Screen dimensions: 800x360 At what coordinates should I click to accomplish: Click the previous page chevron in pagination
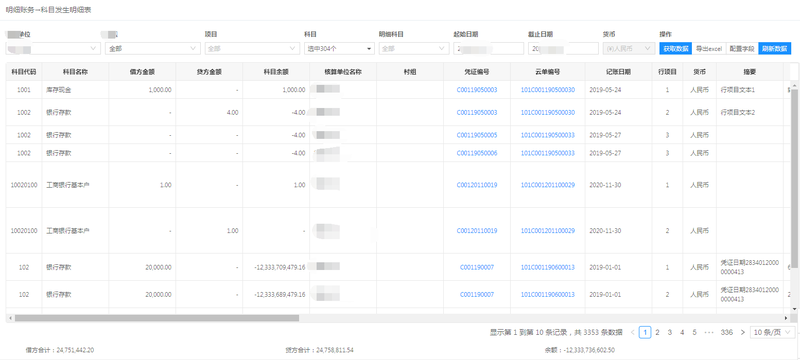[x=633, y=332]
